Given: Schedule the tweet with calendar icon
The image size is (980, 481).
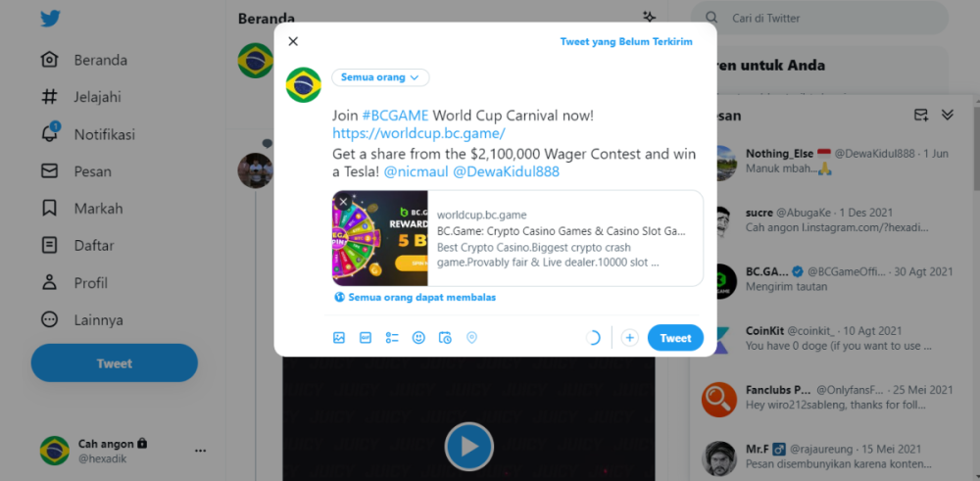Looking at the screenshot, I should pos(445,338).
